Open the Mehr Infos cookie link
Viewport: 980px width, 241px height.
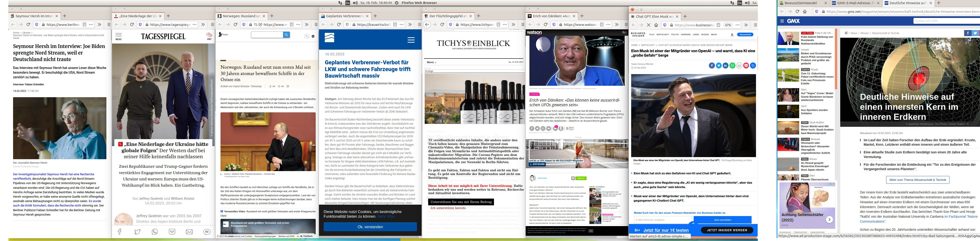386,217
